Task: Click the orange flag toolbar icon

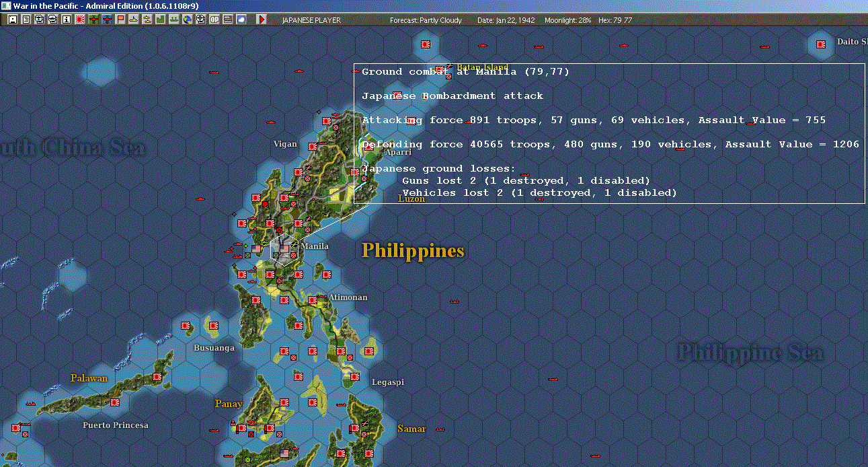Action: click(x=120, y=20)
